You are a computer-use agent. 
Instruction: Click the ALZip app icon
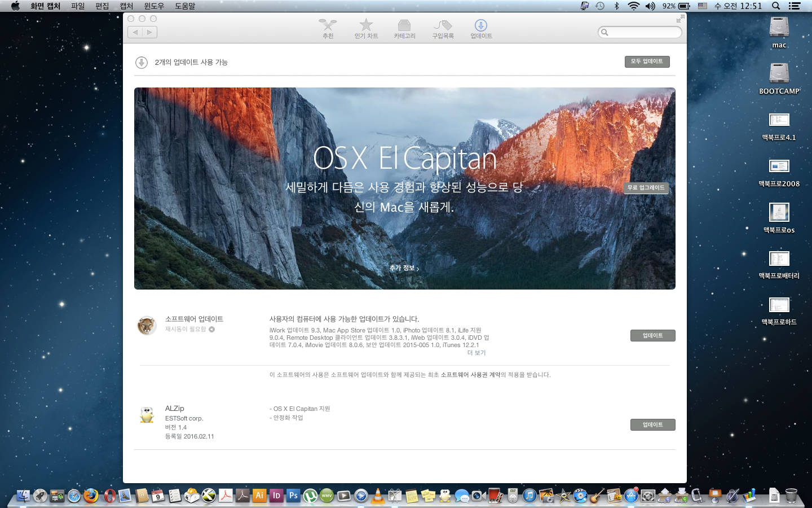click(147, 415)
